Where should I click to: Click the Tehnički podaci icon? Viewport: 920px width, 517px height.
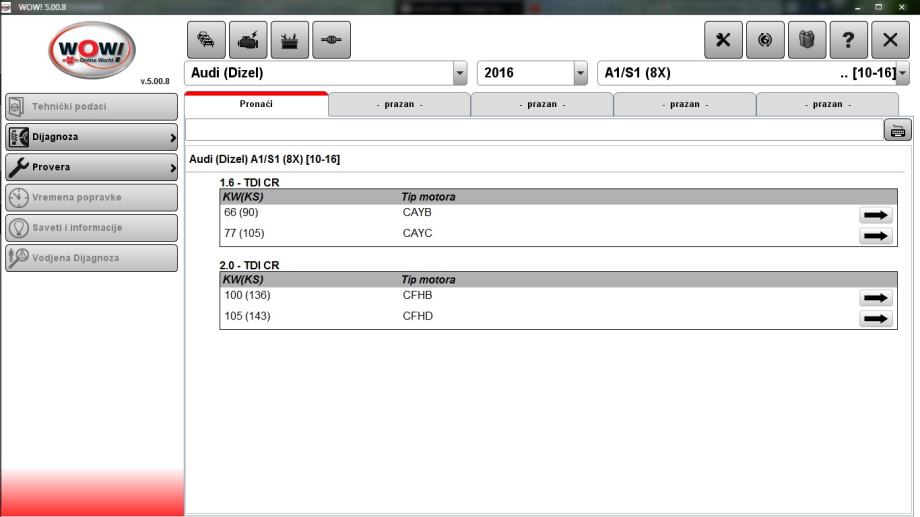point(18,107)
